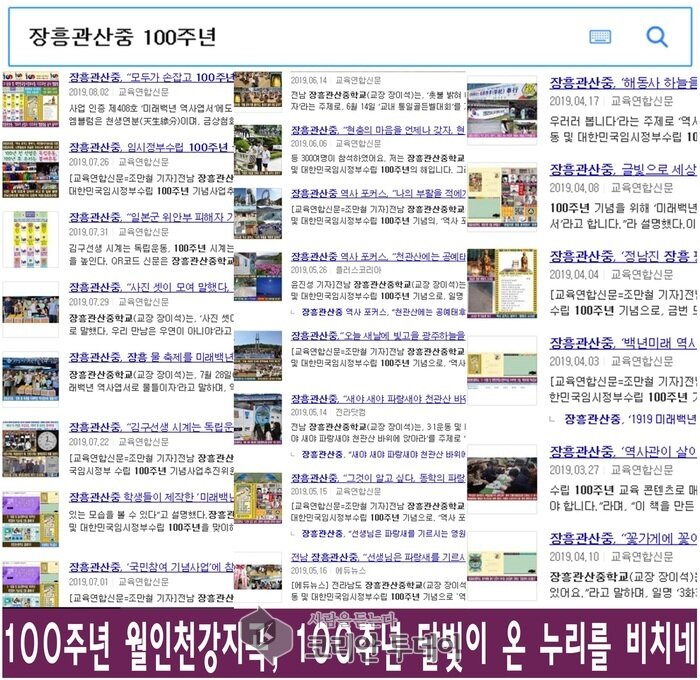Open headline '정남진 장흥
700x680 pixels.
(x=623, y=256)
